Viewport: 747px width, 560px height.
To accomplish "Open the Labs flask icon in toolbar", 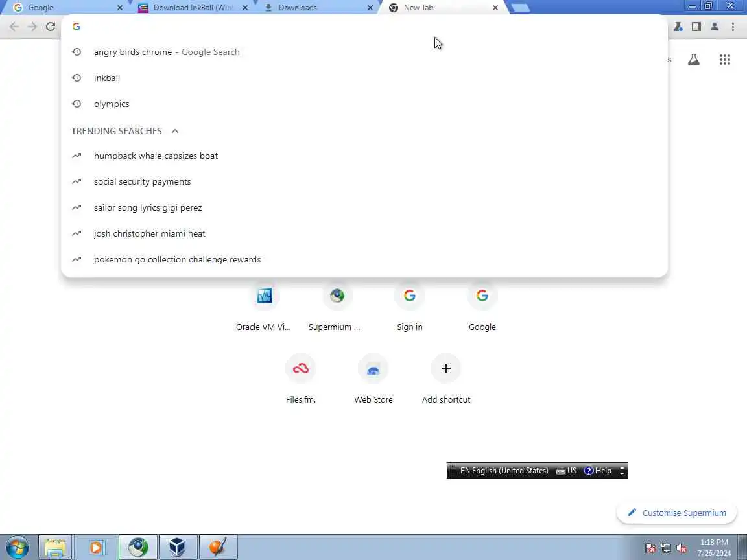I will pyautogui.click(x=678, y=27).
